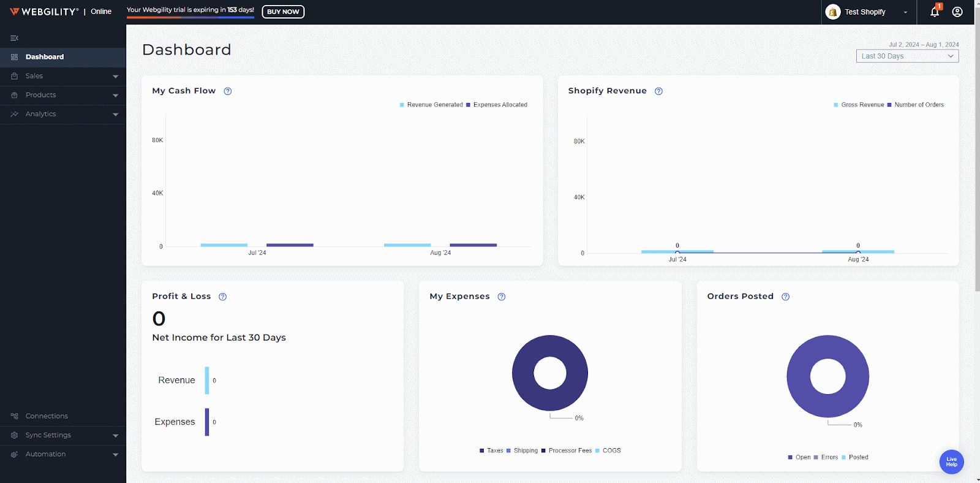980x483 pixels.
Task: Toggle Number of Orders legend series
Action: click(918, 105)
